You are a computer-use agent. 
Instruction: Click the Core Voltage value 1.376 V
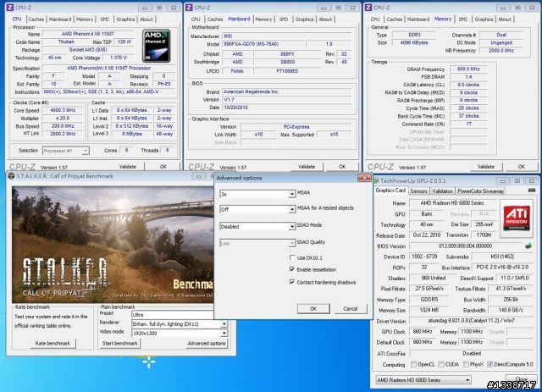(119, 58)
